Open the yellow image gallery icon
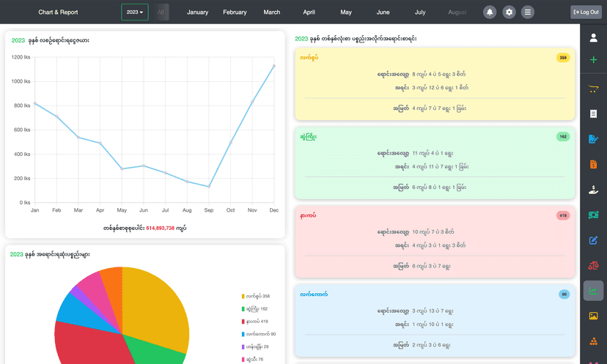 [593, 316]
